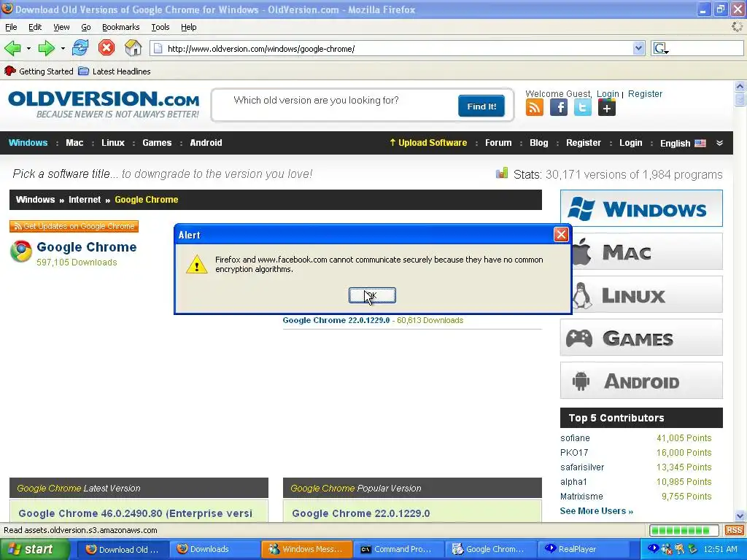Click the OLDVERSION.COM logo
The height and width of the screenshot is (560, 747).
tap(104, 104)
